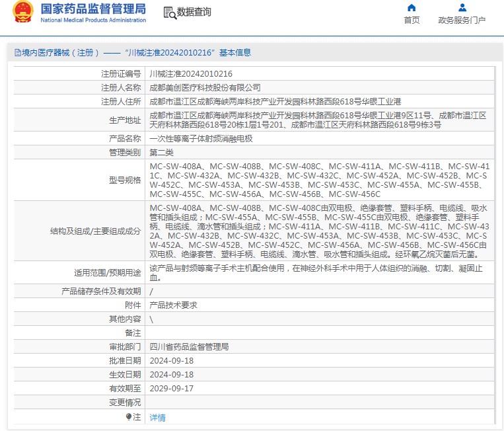Click the 境内医疗器械（注册）基本信息 heading
The width and height of the screenshot is (504, 431).
133,53
